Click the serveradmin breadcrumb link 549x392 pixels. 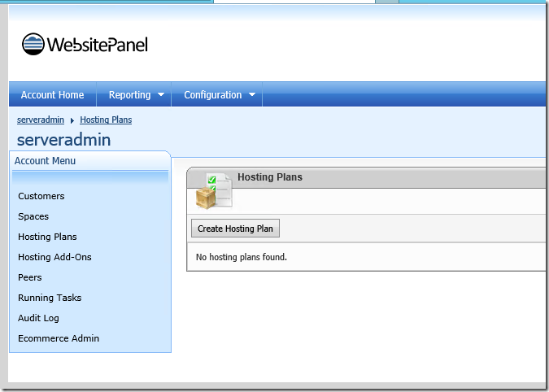[x=41, y=120]
